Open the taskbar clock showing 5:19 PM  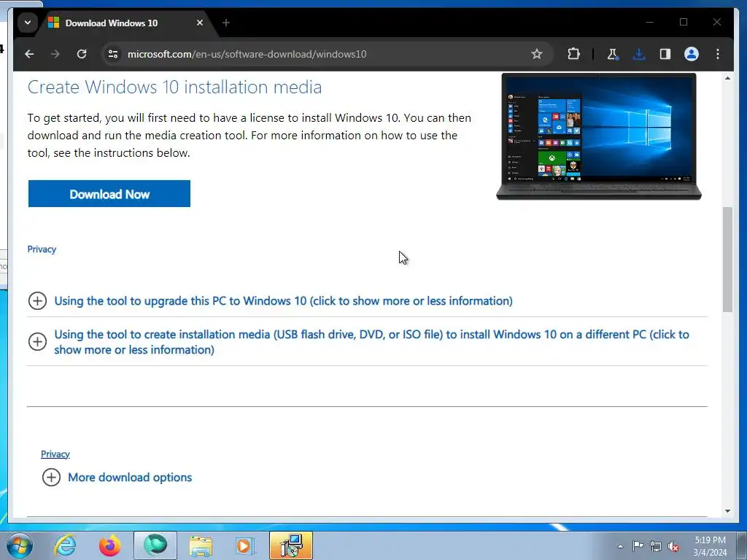pos(710,546)
